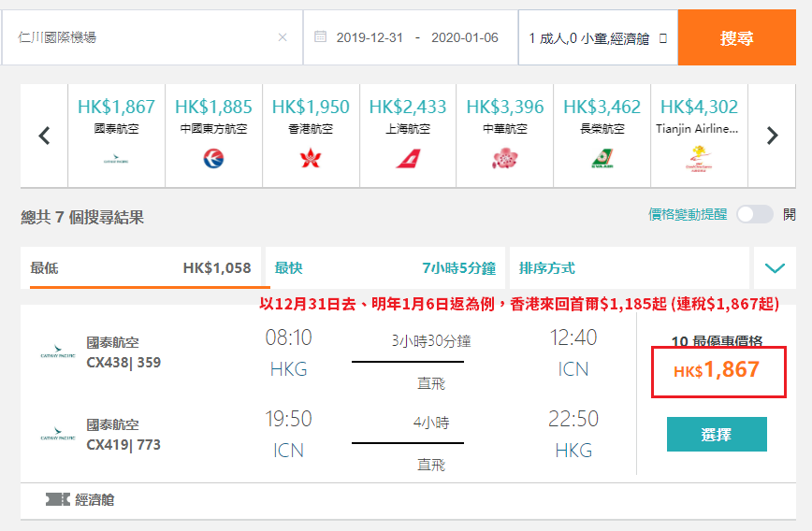Clear the 仁川國際機場 destination field
This screenshot has height=531, width=812.
(283, 37)
